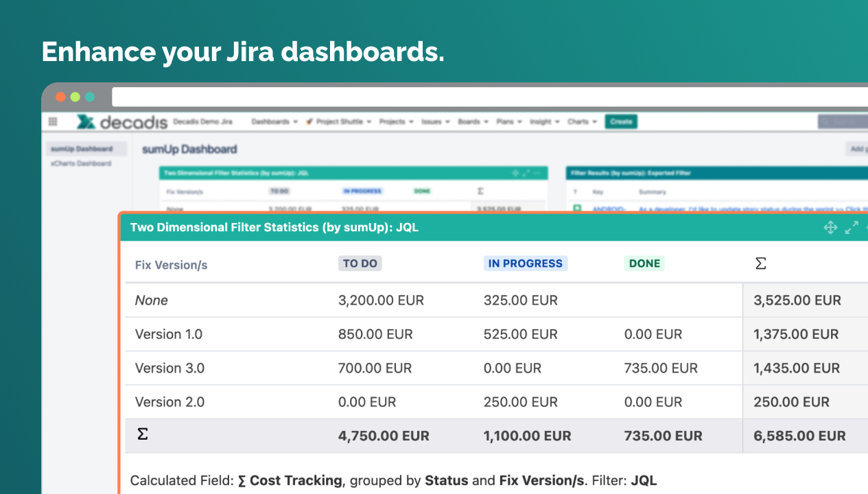
Task: Click the Key column header in Filter Results
Action: [598, 192]
